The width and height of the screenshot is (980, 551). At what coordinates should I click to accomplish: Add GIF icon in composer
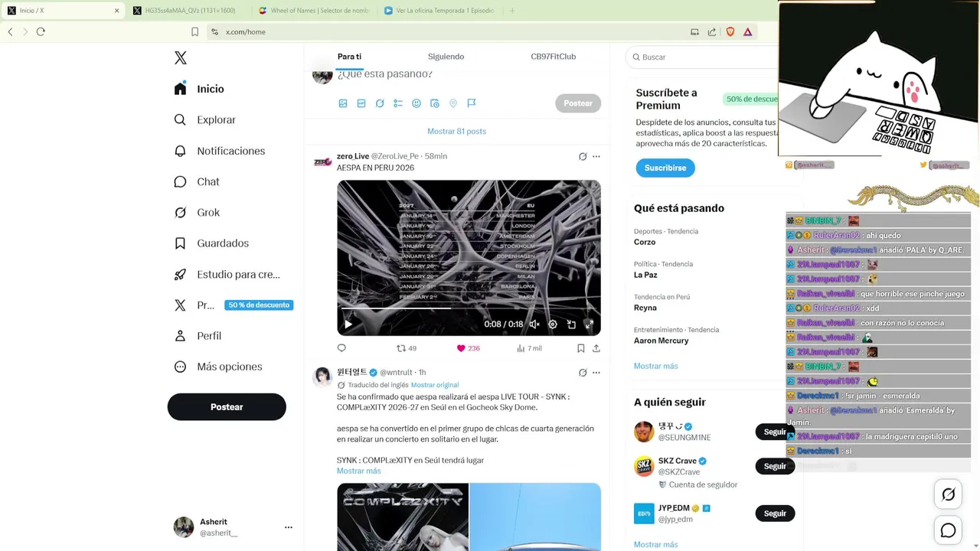tap(361, 103)
